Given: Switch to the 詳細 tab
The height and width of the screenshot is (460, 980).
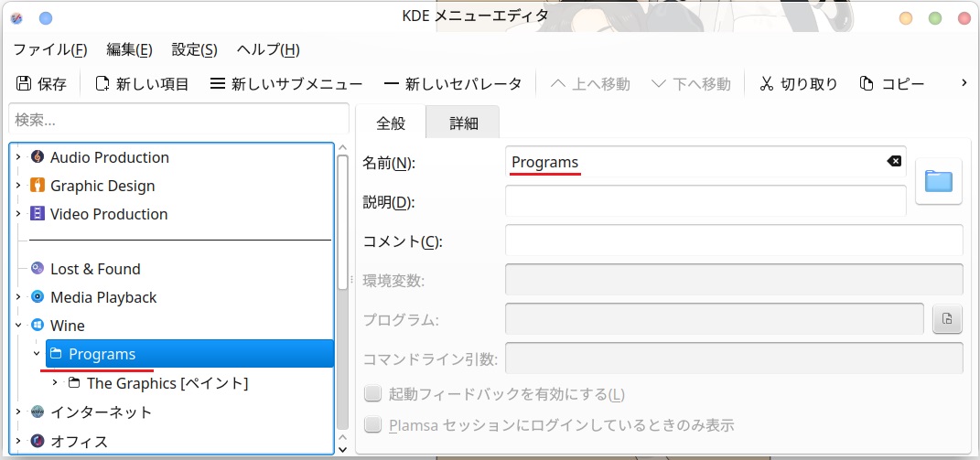Looking at the screenshot, I should point(463,123).
